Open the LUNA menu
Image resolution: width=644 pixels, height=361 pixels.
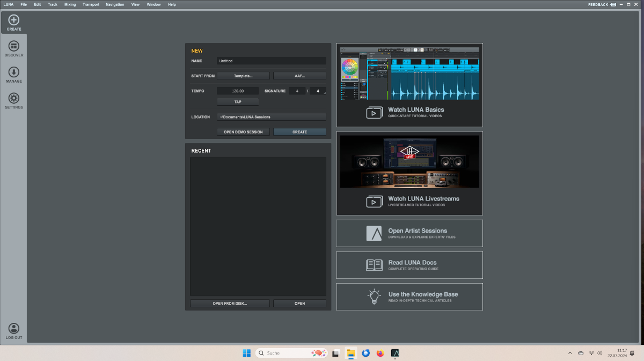[9, 4]
